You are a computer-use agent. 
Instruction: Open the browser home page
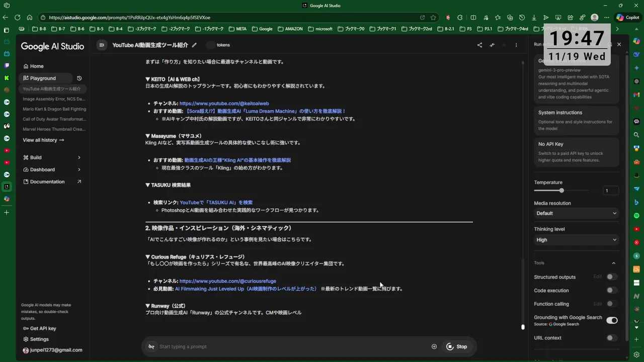tap(30, 17)
